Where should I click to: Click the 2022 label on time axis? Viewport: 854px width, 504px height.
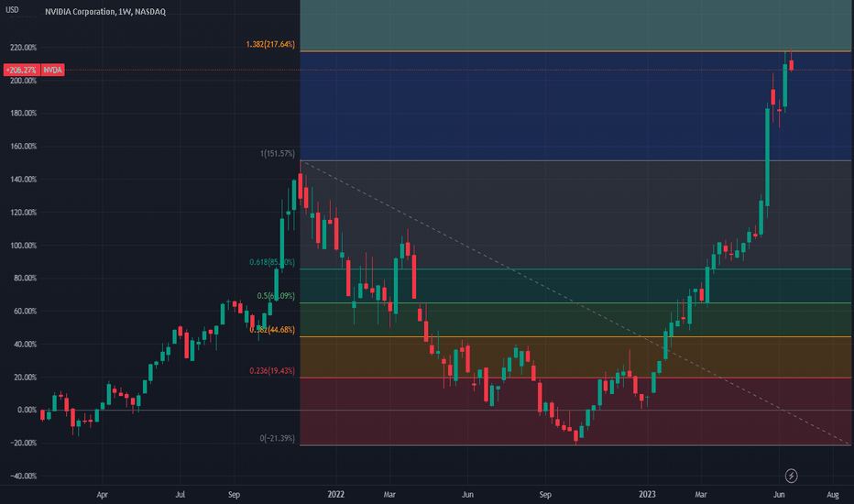(335, 494)
